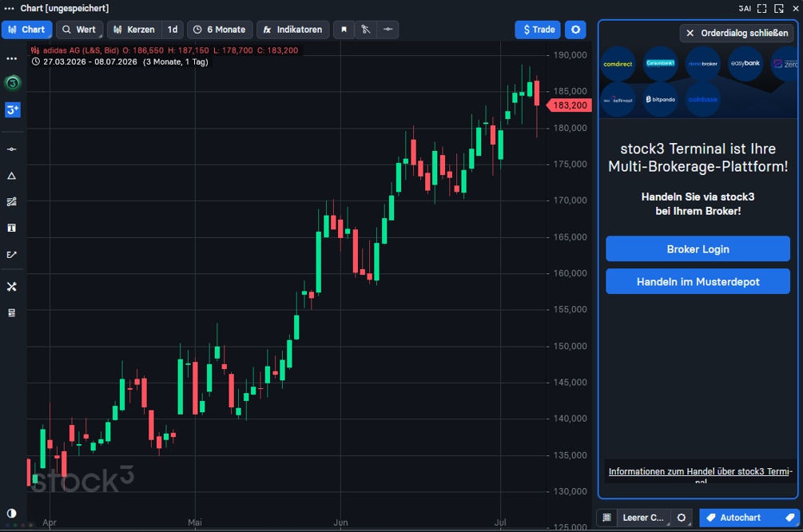Open chart settings gear next to Trade
The width and height of the screenshot is (803, 532).
(575, 30)
